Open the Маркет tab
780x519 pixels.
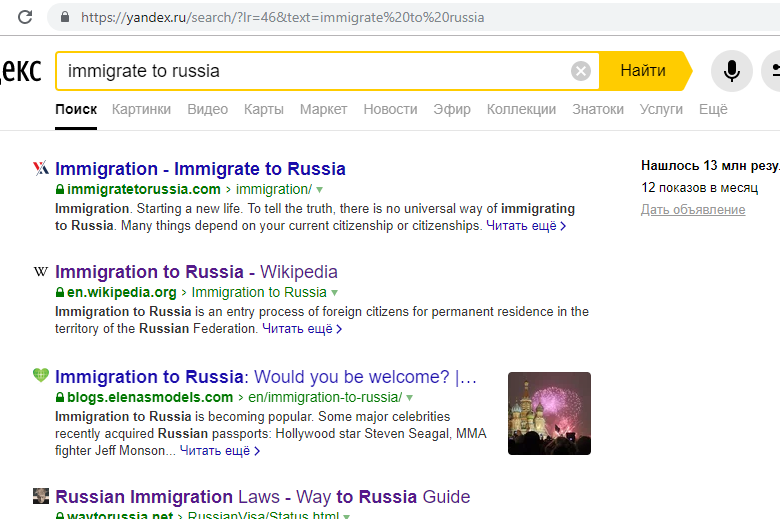(x=323, y=109)
